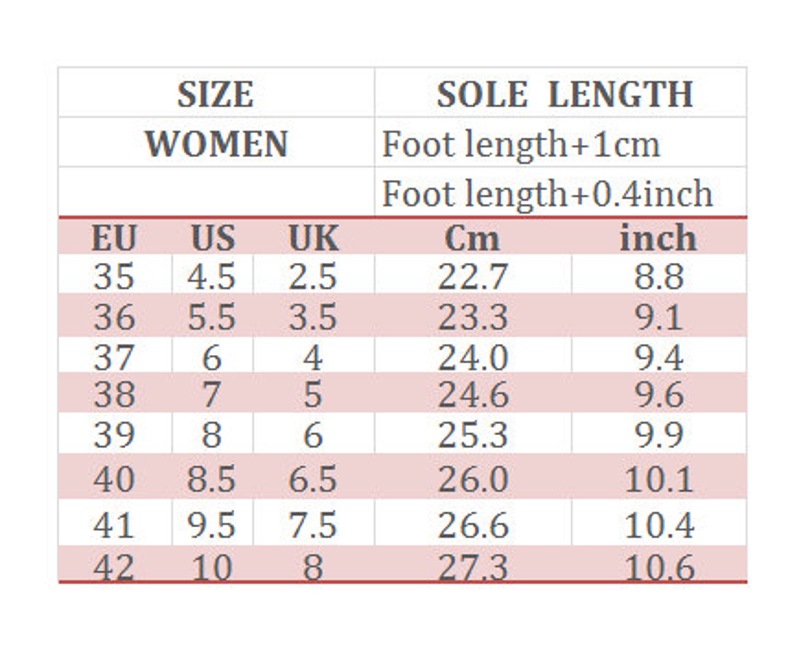The height and width of the screenshot is (652, 812).
Task: Select the WOMEN label cell
Action: tap(216, 142)
